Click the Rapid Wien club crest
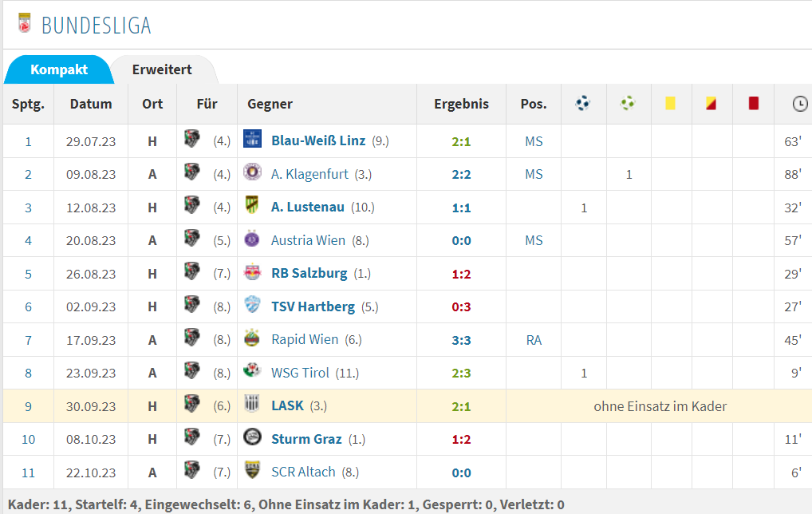812x514 pixels. pyautogui.click(x=252, y=339)
